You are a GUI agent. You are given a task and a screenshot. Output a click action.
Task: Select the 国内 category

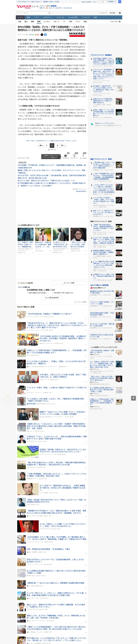pyautogui.click(x=26, y=21)
